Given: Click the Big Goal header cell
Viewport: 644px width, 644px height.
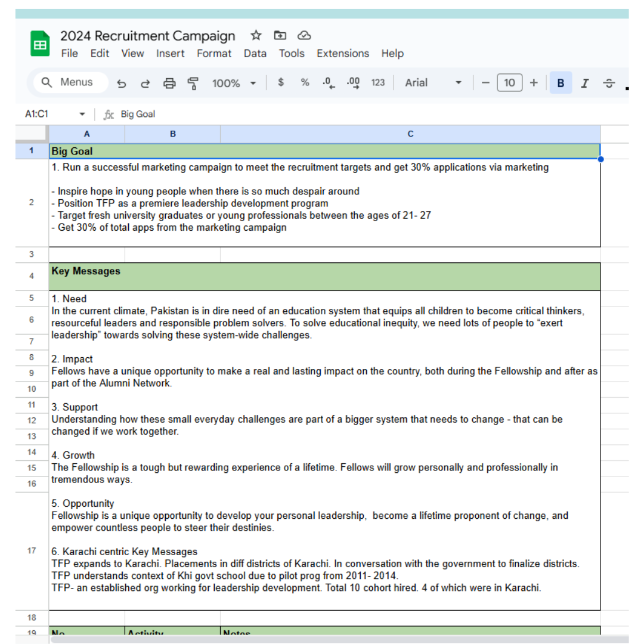Looking at the screenshot, I should 324,151.
